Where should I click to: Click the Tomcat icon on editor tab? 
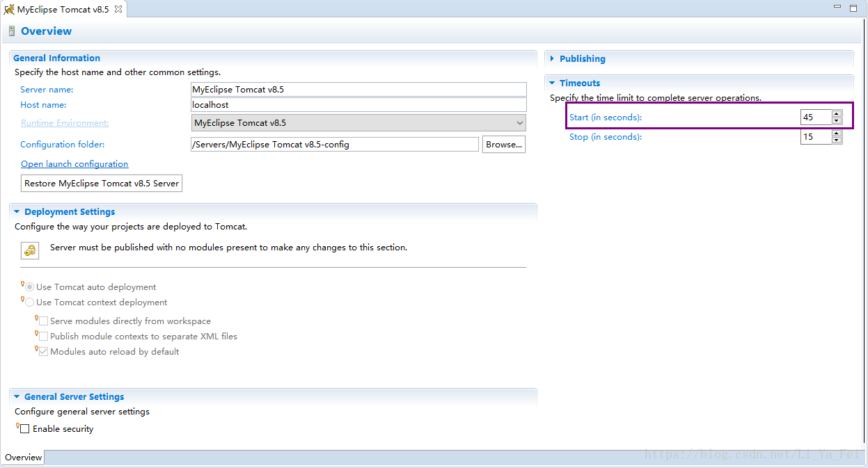tap(9, 9)
